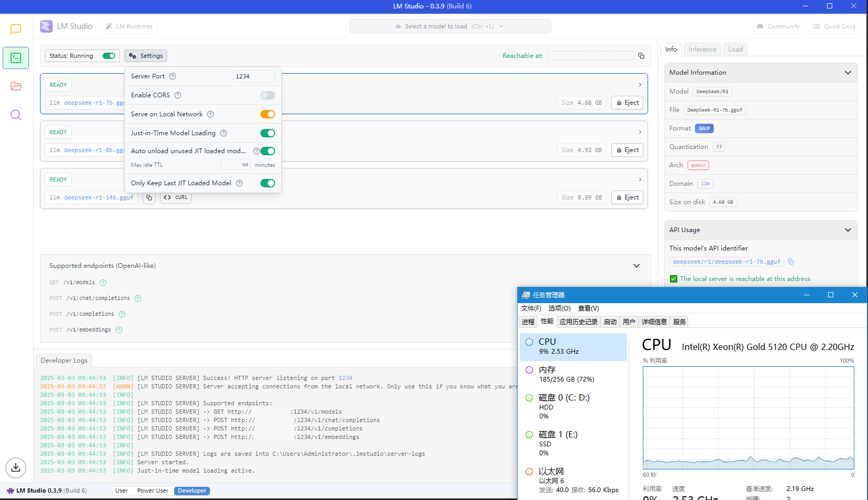Click the Settings button

146,56
